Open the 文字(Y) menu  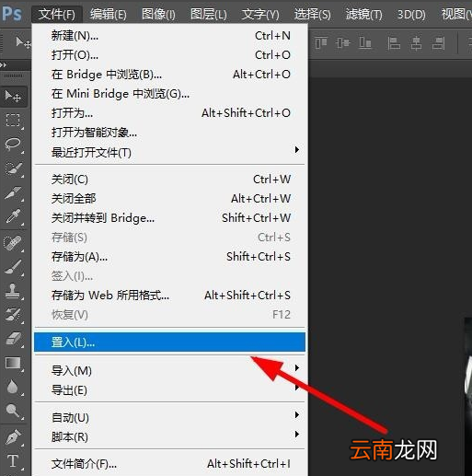coord(260,15)
